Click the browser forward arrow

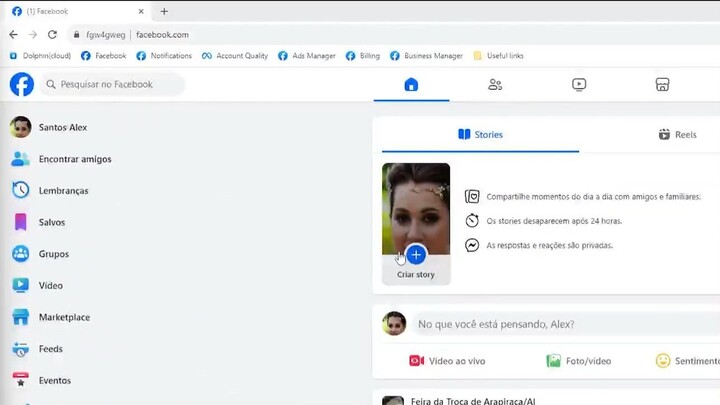click(33, 34)
